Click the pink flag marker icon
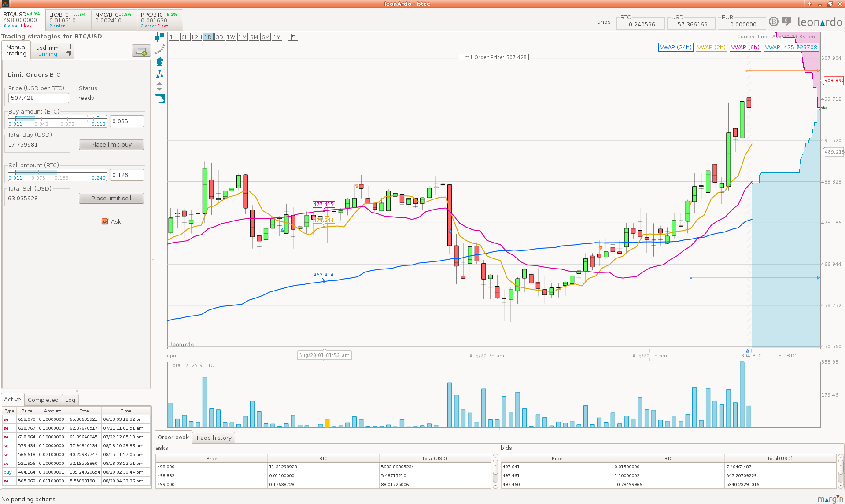The width and height of the screenshot is (845, 504). [293, 37]
